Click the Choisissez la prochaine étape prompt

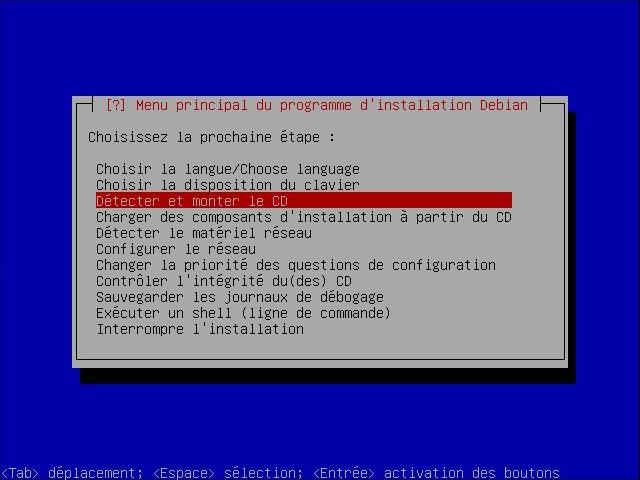pyautogui.click(x=211, y=137)
